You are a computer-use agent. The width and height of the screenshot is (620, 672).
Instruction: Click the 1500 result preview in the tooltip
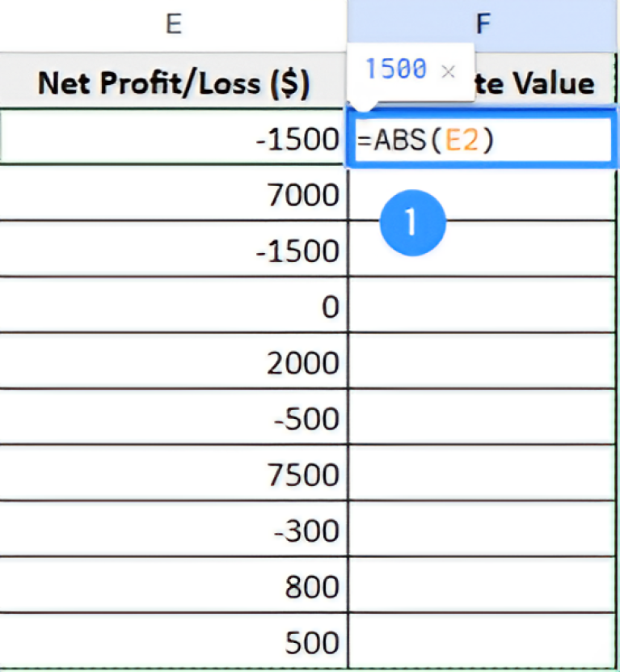tap(394, 70)
